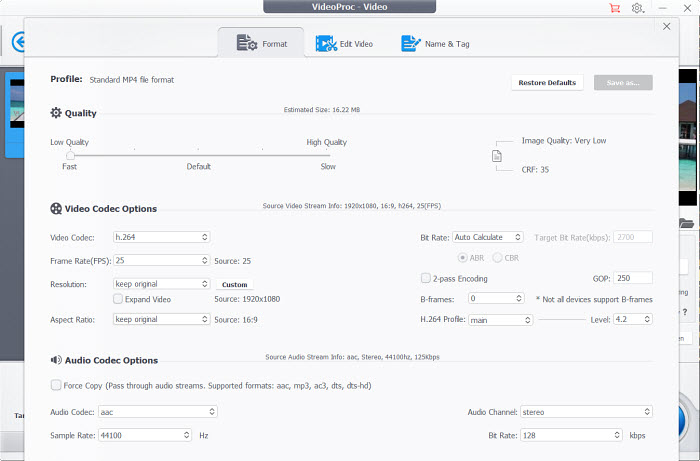The image size is (700, 461).
Task: Select the CBR radio button
Action: [497, 257]
